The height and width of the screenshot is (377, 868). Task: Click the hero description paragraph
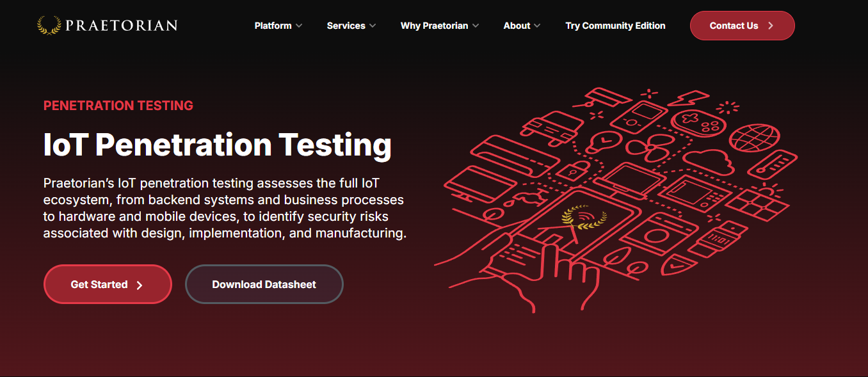(225, 208)
